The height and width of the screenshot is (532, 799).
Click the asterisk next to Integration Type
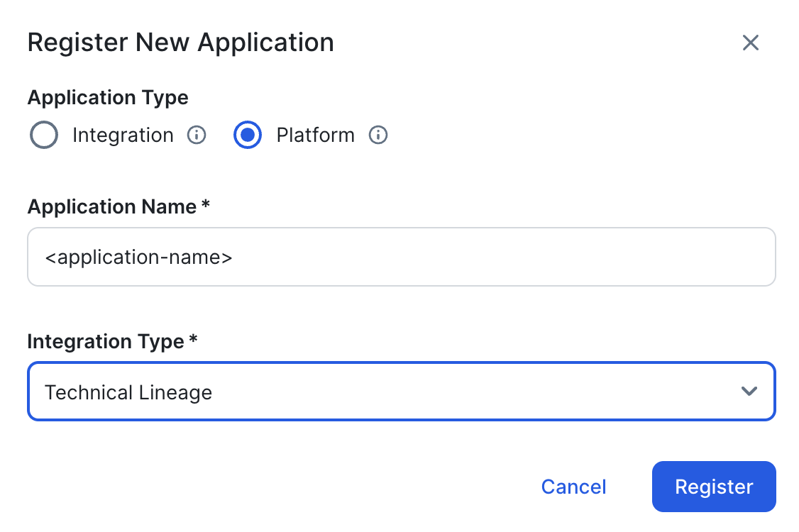(x=193, y=340)
